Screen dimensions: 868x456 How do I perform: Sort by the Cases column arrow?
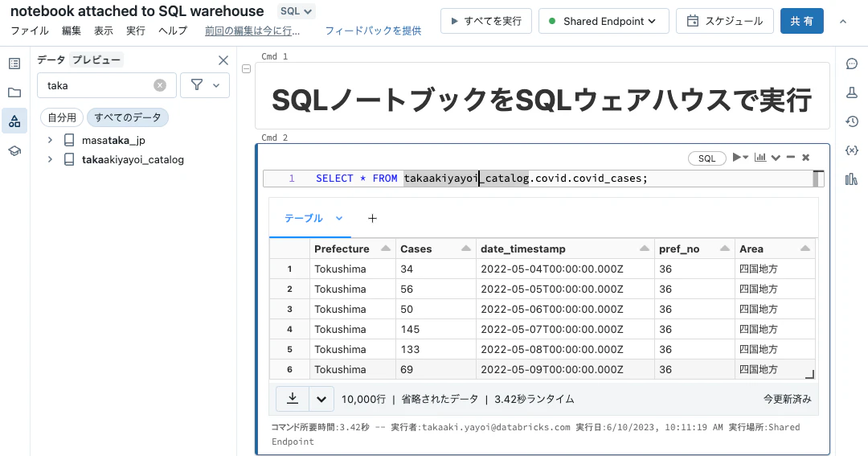point(466,249)
